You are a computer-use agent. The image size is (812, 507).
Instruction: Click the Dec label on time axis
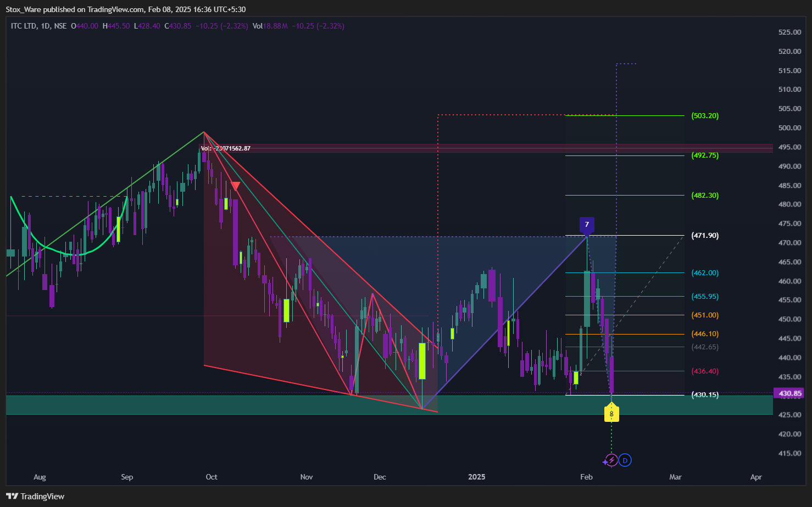click(x=380, y=477)
